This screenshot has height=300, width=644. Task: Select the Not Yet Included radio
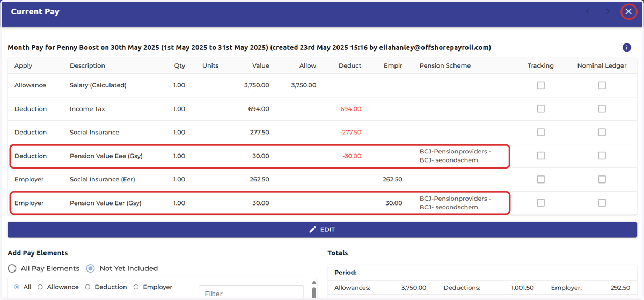[x=91, y=268]
